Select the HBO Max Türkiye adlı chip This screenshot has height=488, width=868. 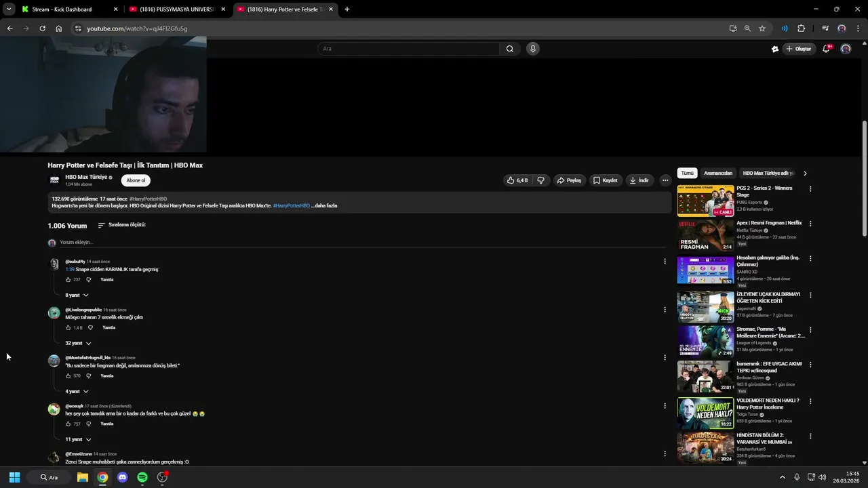768,173
